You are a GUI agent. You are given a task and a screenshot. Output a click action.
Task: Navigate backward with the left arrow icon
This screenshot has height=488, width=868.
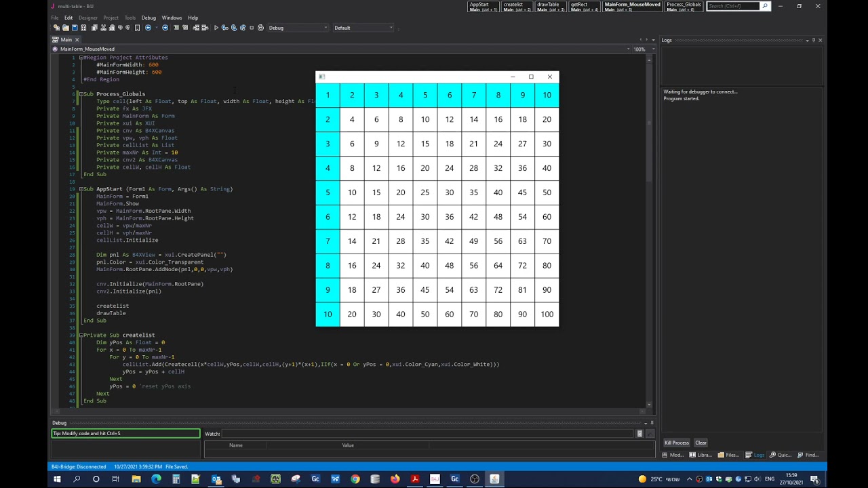click(x=149, y=28)
